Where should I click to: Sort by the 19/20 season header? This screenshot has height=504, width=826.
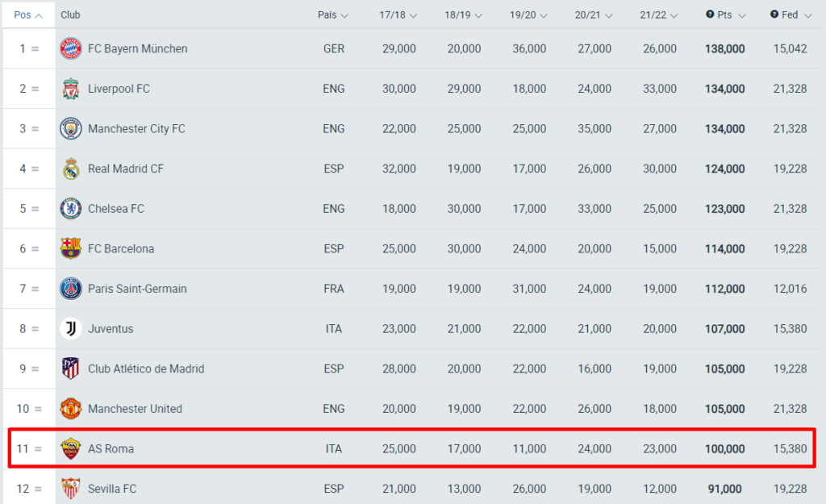click(529, 15)
